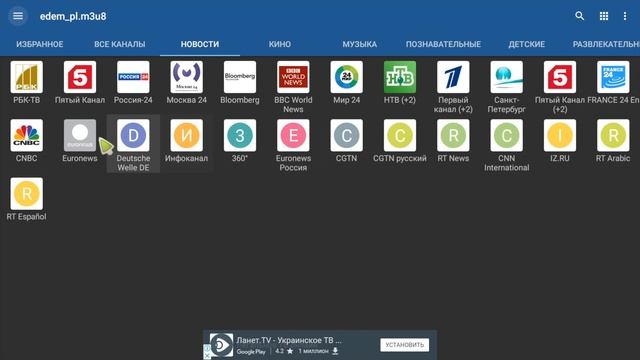The image size is (640, 360).
Task: Open the RT Español channel
Action: [x=27, y=194]
